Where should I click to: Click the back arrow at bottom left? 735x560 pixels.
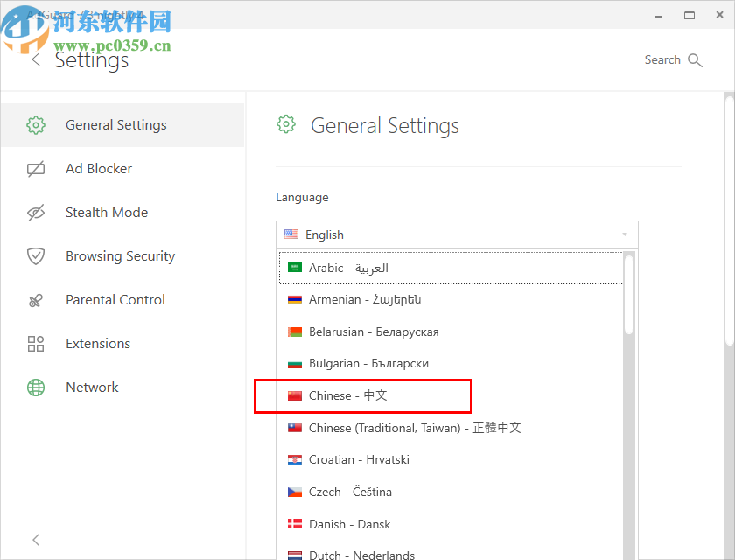(x=36, y=540)
